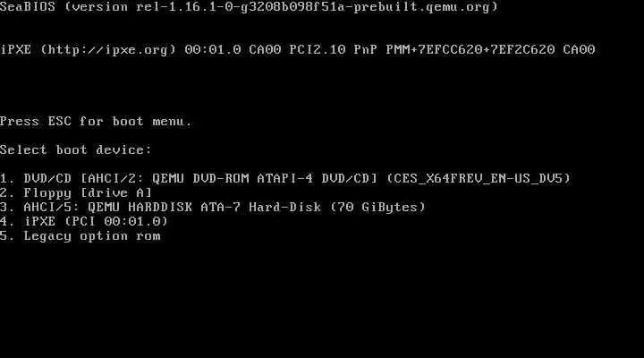Click the '70 GiBytes' disk size text
Viewport: 644px width, 358px height.
click(377, 207)
